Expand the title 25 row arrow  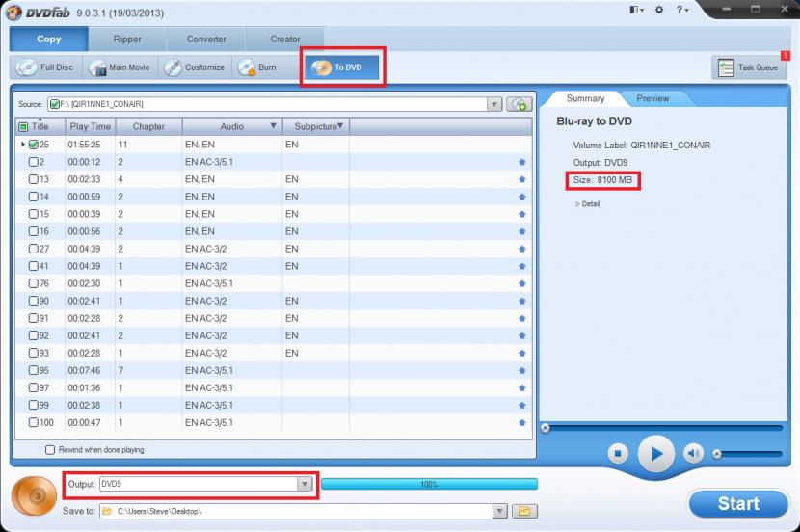pos(23,145)
